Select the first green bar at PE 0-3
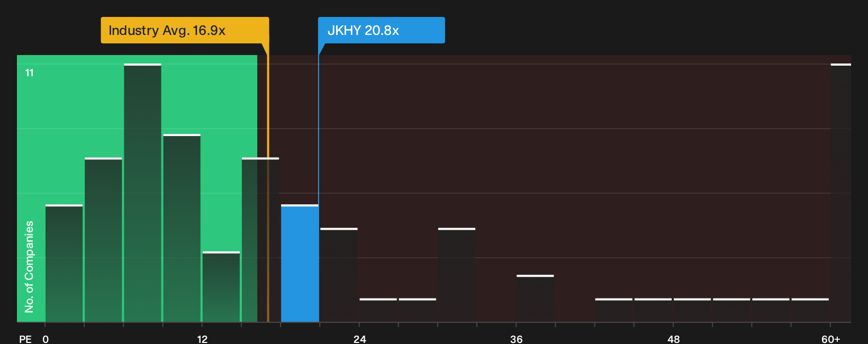 (64, 263)
